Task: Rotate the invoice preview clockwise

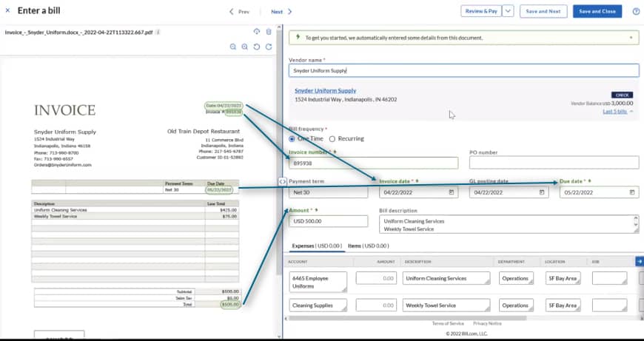Action: [269, 47]
